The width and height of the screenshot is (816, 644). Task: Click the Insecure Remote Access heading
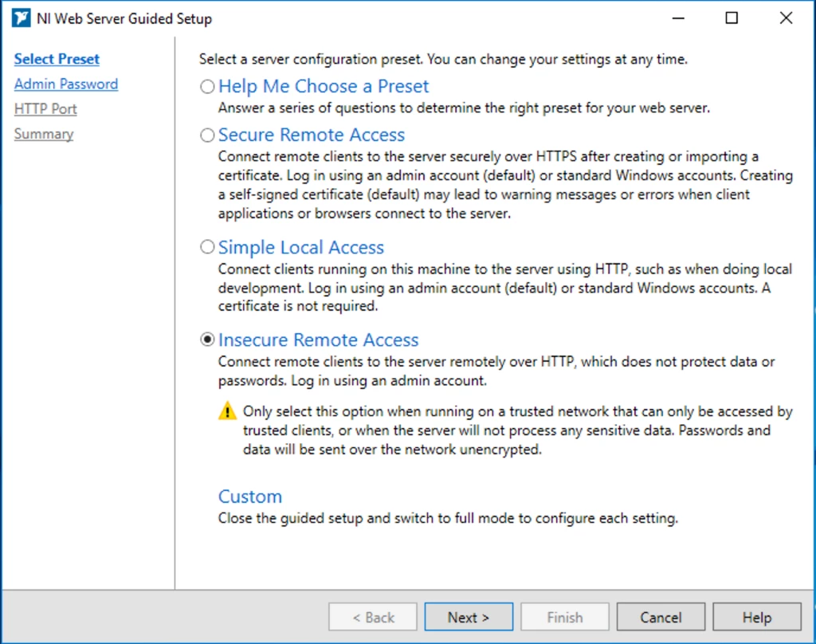pyautogui.click(x=318, y=340)
